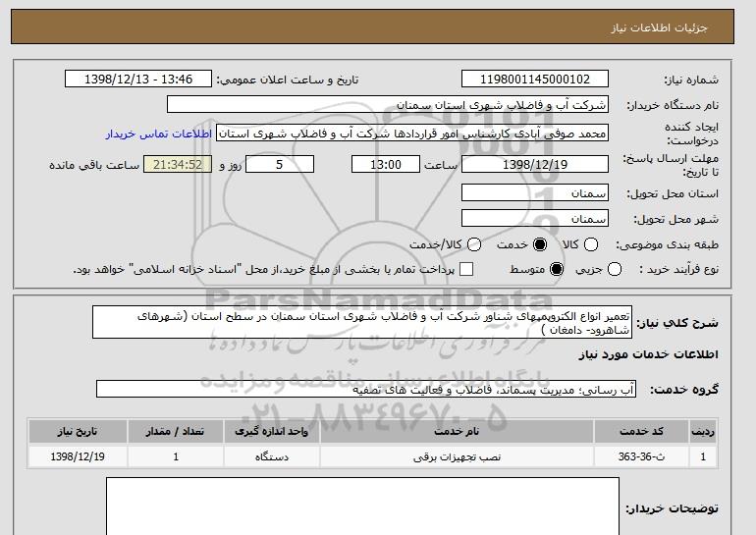Click the row number cell 1
Screen dimensions: 756x535
tap(703, 456)
